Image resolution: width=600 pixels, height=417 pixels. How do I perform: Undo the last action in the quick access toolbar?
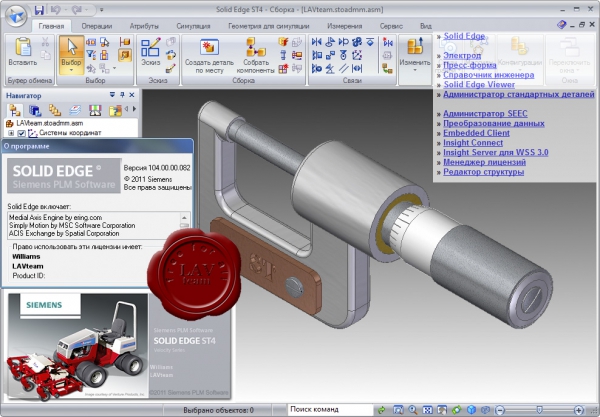(x=54, y=10)
